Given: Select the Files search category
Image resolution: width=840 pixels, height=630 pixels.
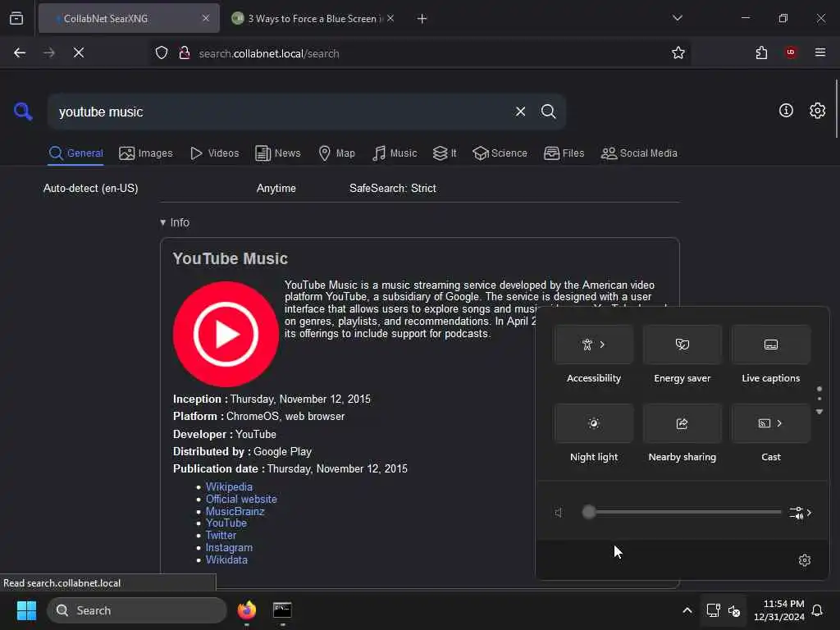Looking at the screenshot, I should point(564,153).
